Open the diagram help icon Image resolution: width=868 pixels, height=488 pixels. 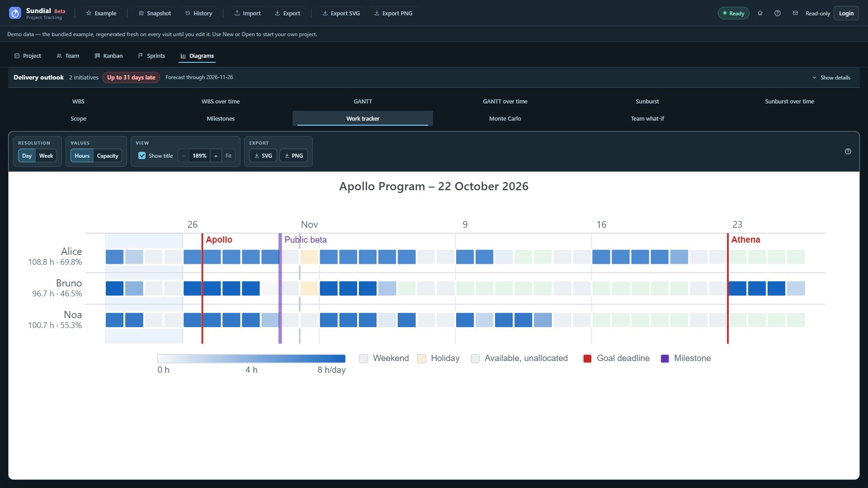tap(848, 151)
